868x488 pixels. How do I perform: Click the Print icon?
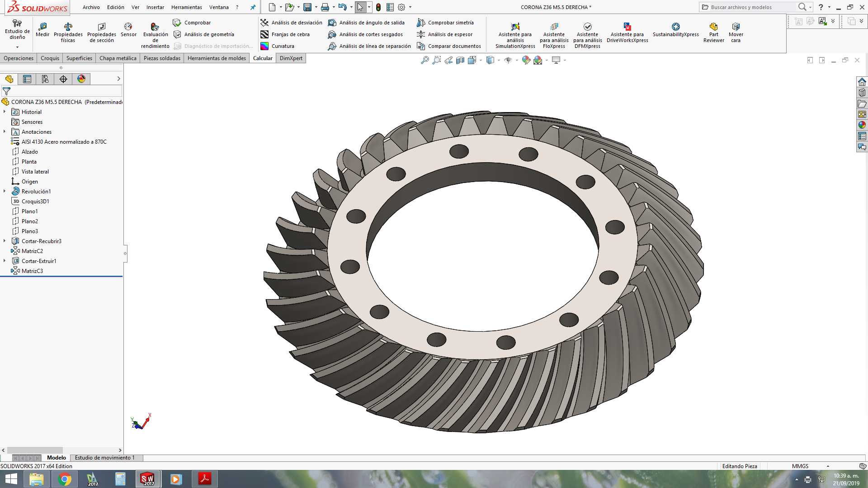pyautogui.click(x=325, y=7)
